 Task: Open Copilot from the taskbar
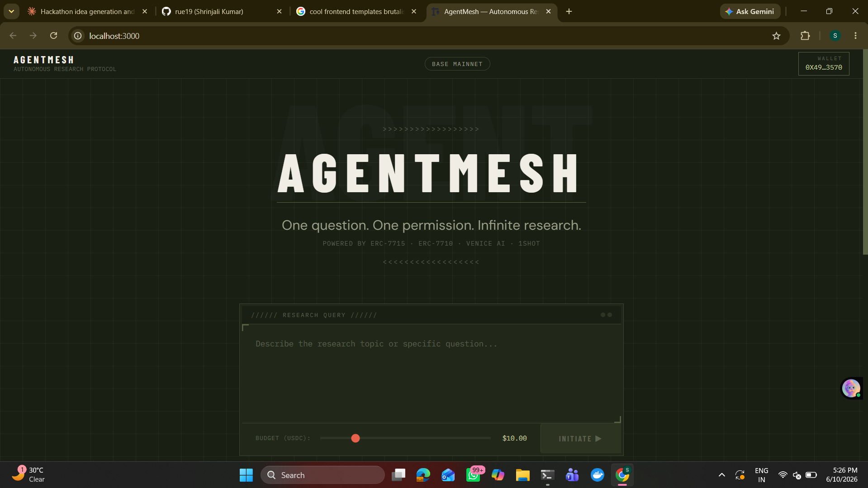pyautogui.click(x=498, y=475)
